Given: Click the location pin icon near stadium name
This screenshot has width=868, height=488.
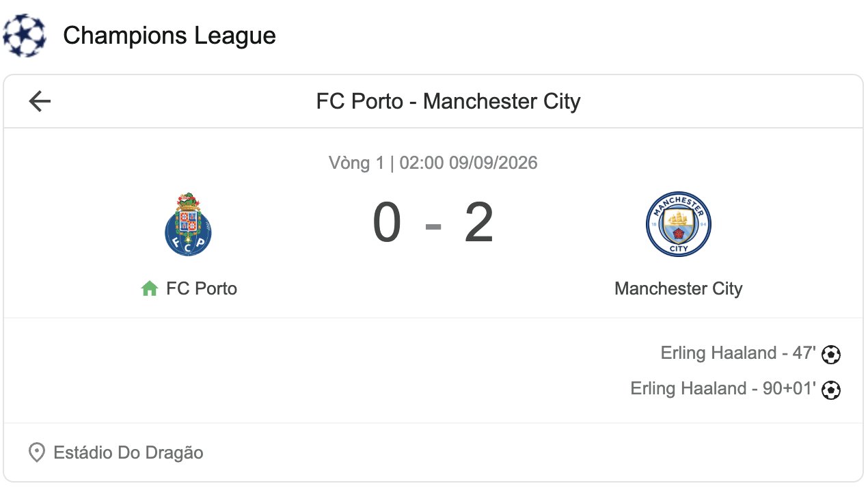Looking at the screenshot, I should [36, 452].
